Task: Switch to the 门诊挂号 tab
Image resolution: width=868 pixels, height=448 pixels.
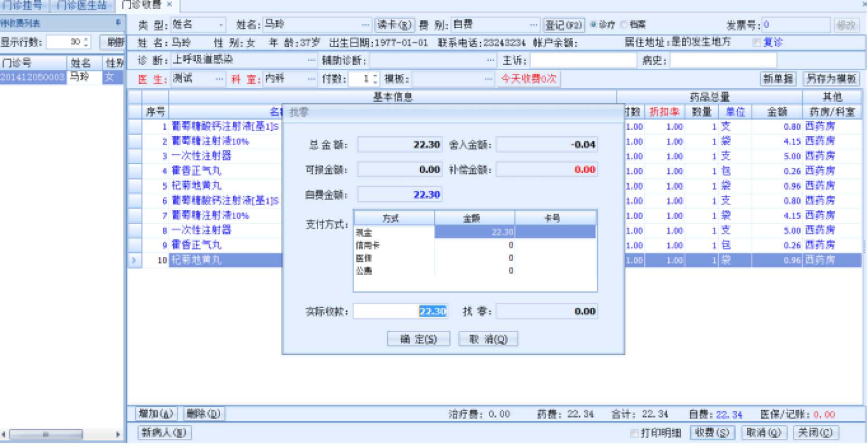Action: click(x=23, y=5)
